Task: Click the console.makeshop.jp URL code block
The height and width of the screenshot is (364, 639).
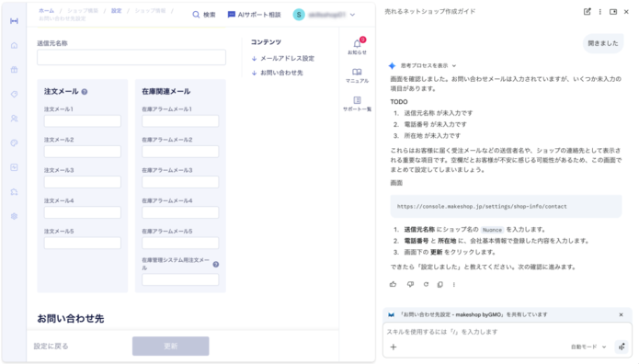Action: tap(506, 206)
